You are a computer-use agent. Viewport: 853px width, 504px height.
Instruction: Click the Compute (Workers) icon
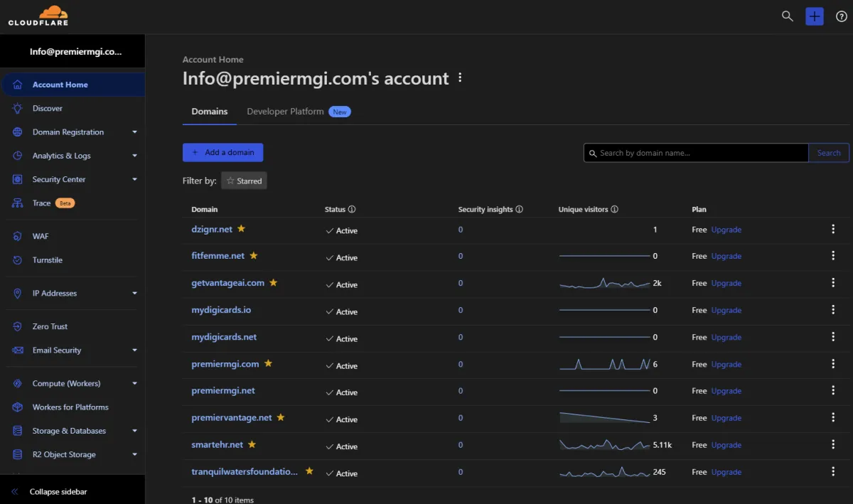18,383
